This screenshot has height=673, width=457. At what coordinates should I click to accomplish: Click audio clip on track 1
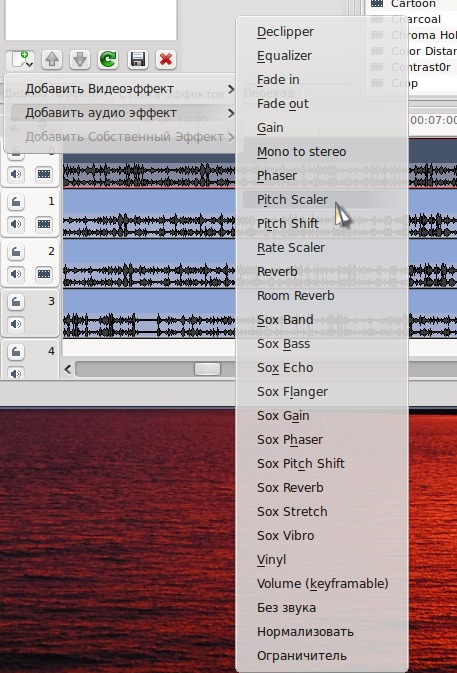pyautogui.click(x=149, y=213)
